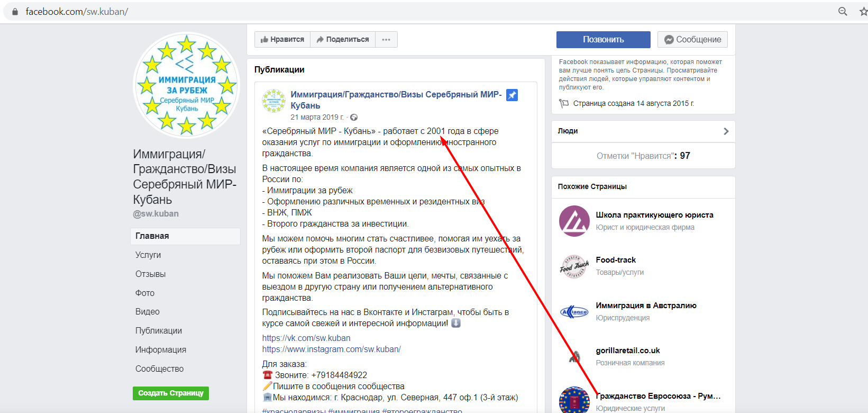Select Главная in the page menu
Image resolution: width=868 pixels, height=413 pixels.
pyautogui.click(x=185, y=236)
